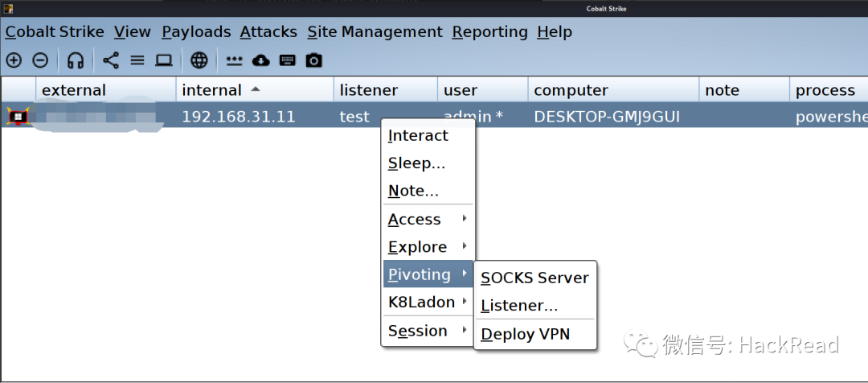Sort by the internal column header

click(x=256, y=90)
